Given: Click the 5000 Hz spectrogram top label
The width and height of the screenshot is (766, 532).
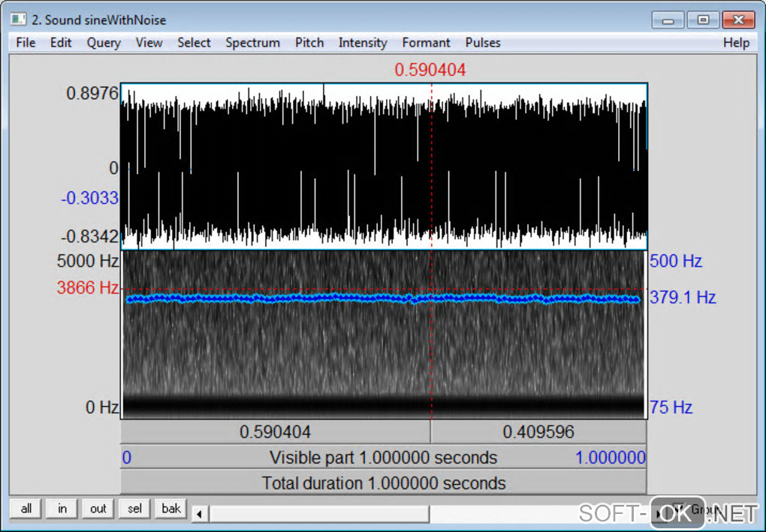Looking at the screenshot, I should [x=87, y=261].
